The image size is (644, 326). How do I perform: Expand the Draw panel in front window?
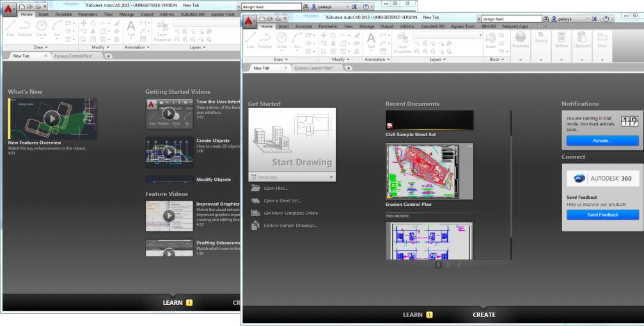(281, 59)
